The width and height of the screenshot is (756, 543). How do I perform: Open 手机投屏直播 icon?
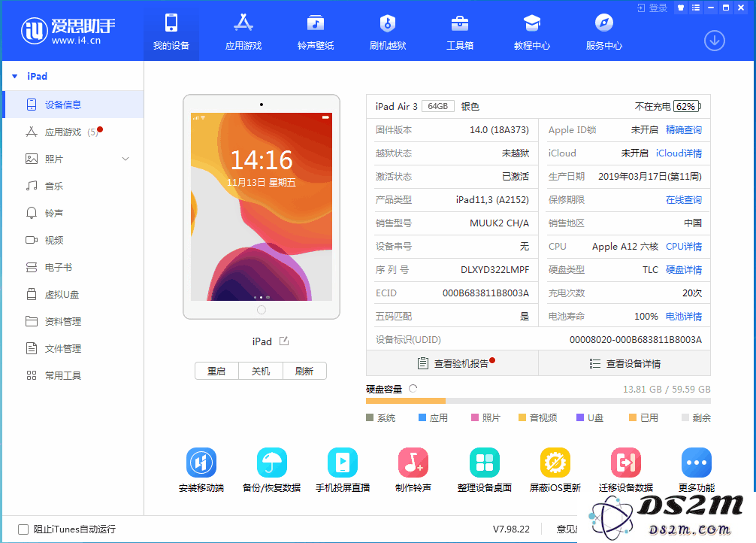[x=343, y=463]
